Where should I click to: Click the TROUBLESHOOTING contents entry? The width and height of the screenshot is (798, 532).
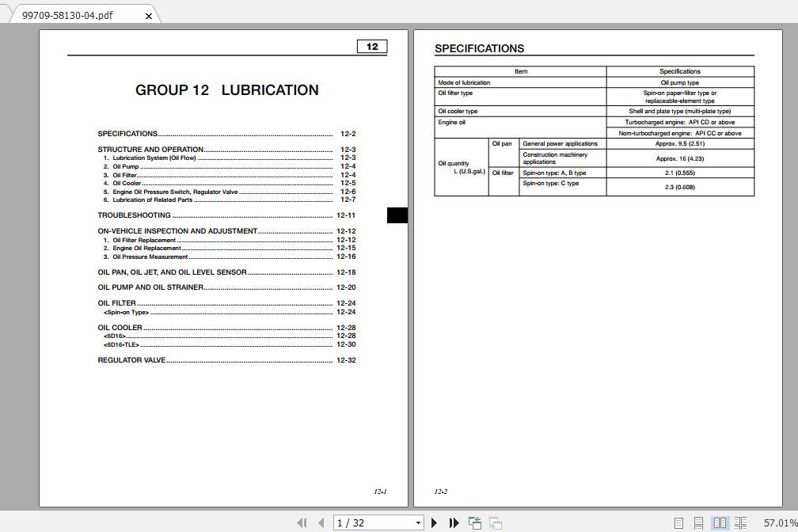tap(132, 215)
